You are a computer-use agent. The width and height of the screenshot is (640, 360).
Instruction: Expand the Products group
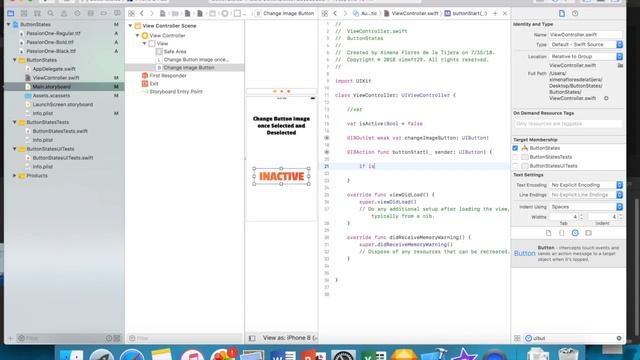[15, 176]
